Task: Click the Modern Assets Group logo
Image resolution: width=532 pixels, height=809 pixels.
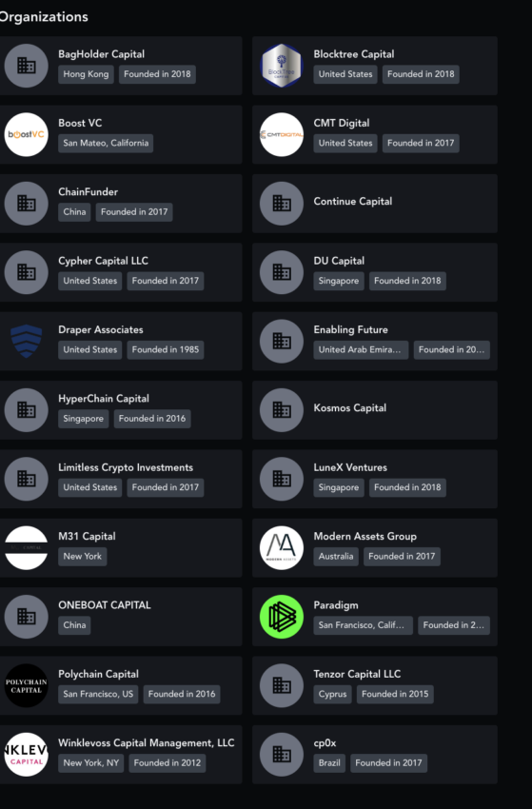Action: tap(281, 548)
